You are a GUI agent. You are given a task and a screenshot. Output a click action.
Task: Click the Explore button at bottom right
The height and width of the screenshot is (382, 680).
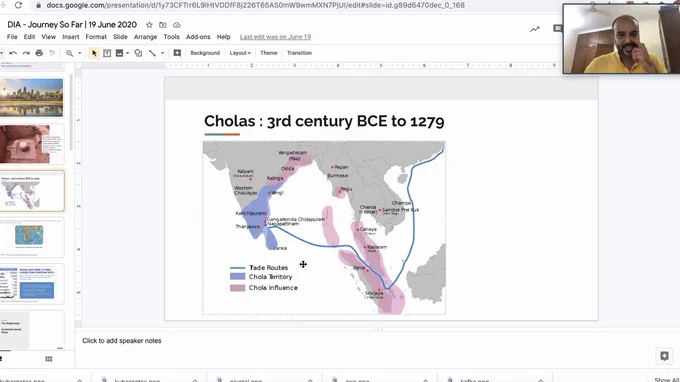point(664,356)
